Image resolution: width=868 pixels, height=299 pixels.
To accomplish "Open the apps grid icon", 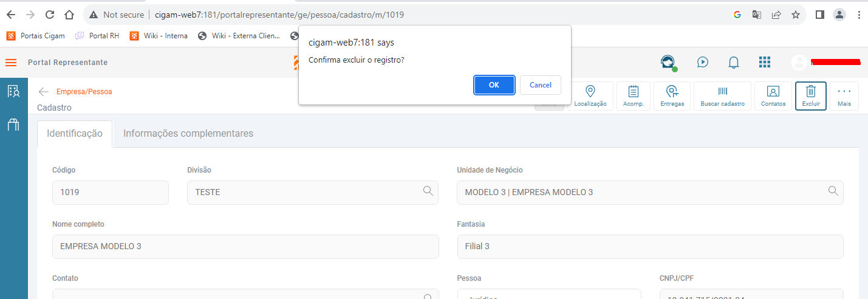I will (765, 62).
